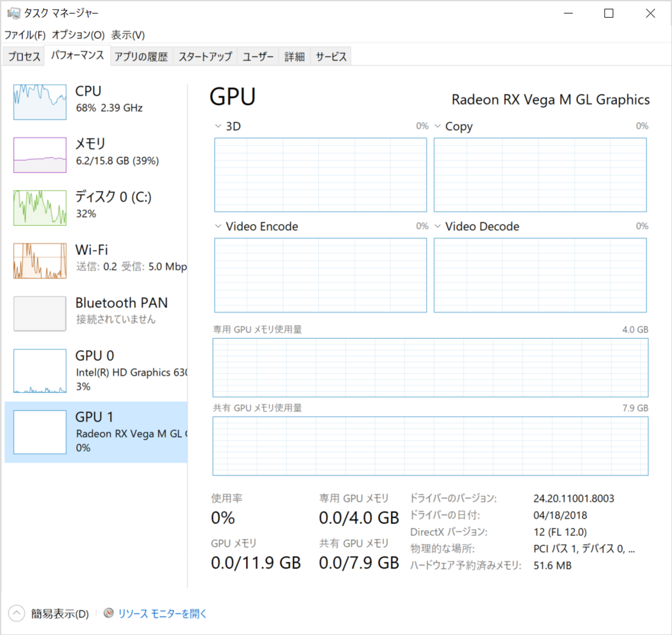Open the 表示(V) menu

[128, 35]
